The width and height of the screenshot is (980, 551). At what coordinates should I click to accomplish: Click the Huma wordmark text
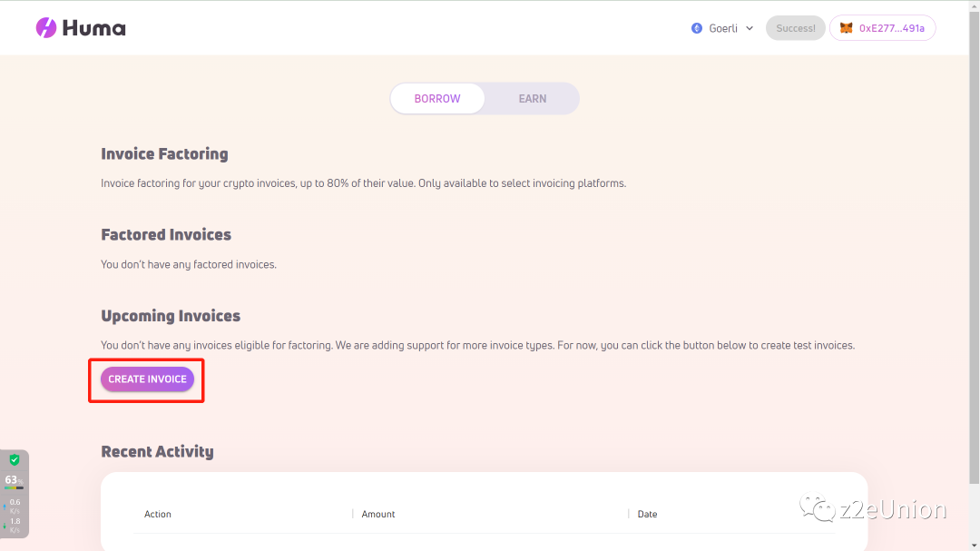click(x=93, y=28)
